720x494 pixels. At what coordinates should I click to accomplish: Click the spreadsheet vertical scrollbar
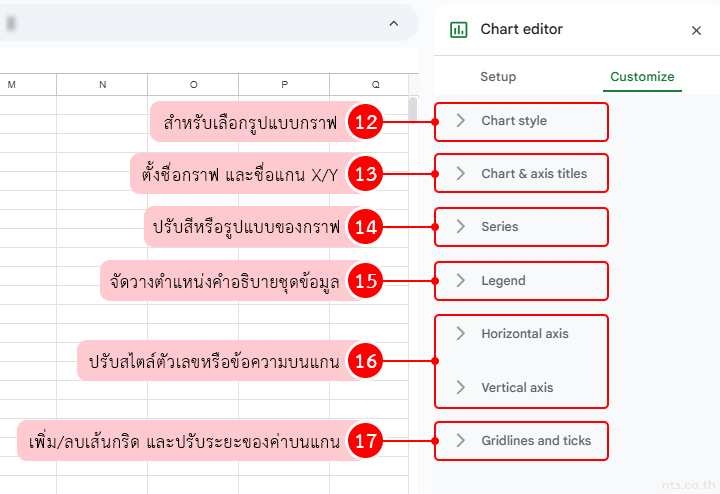(413, 108)
